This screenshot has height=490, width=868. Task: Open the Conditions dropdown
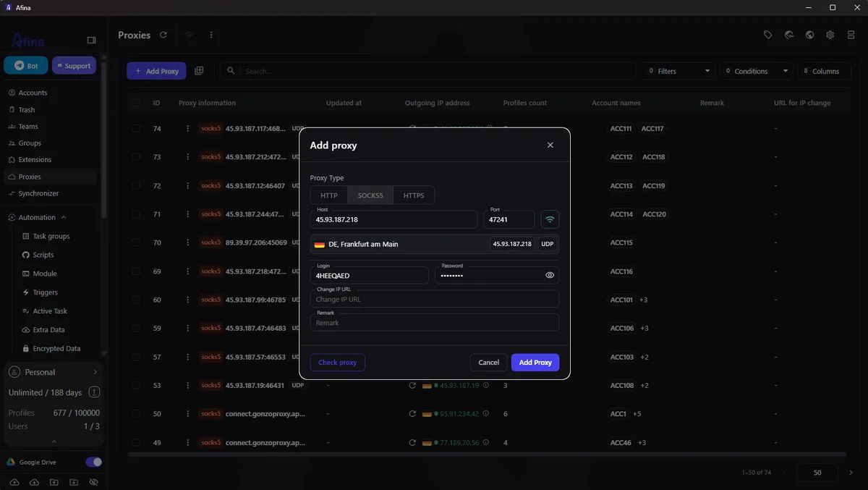tap(757, 71)
